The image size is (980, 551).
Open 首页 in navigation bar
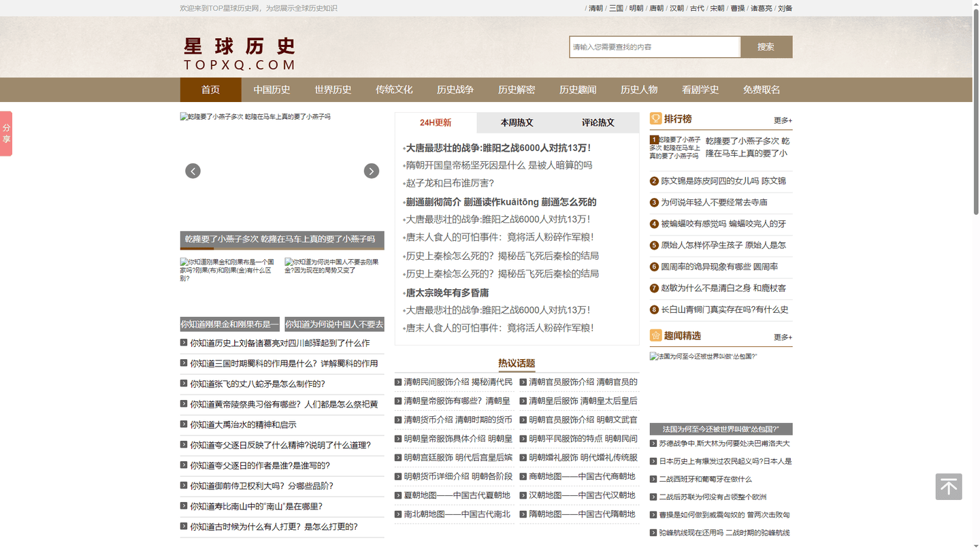pyautogui.click(x=210, y=90)
